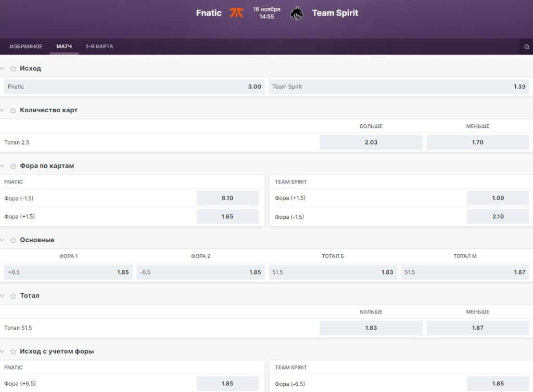Click the Team Spirit dragon logo

296,13
